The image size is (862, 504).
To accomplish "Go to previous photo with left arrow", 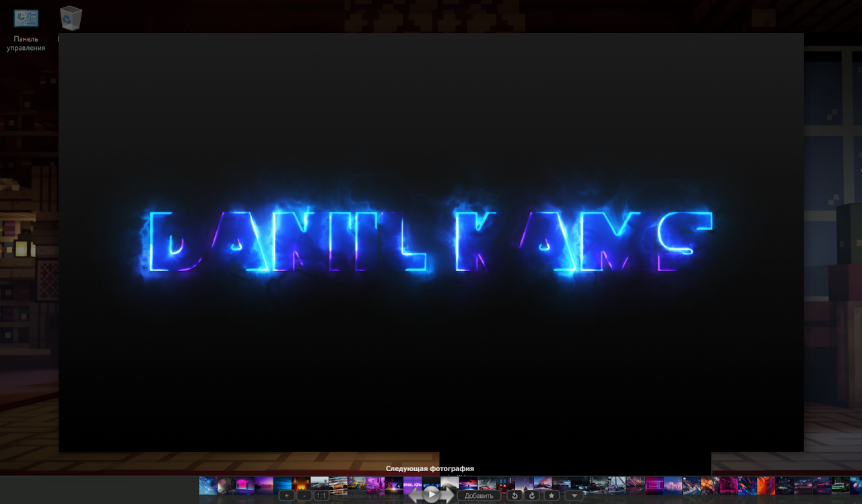I will pos(416,497).
